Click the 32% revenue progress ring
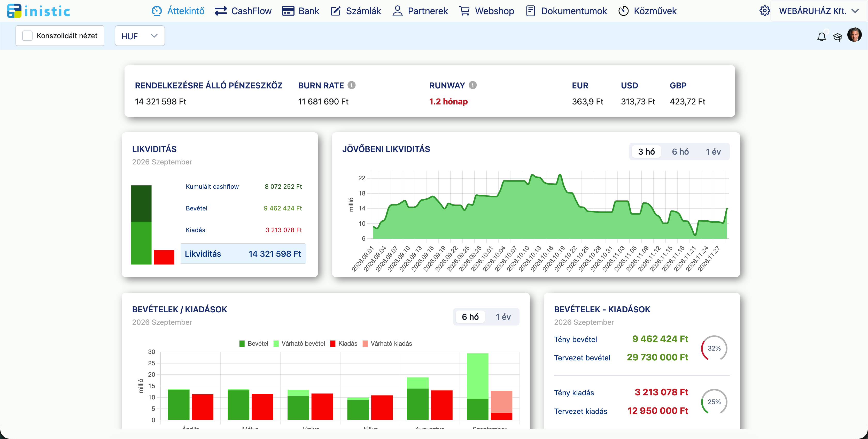 714,348
